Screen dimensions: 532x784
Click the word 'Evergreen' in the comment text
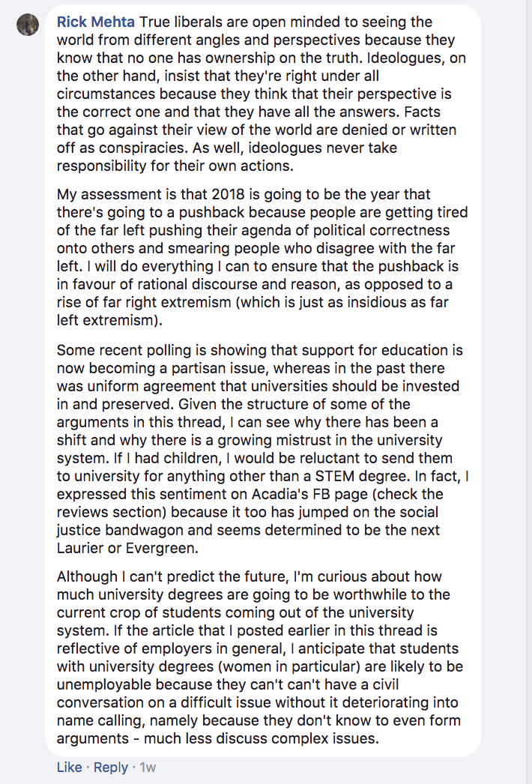[x=160, y=549]
